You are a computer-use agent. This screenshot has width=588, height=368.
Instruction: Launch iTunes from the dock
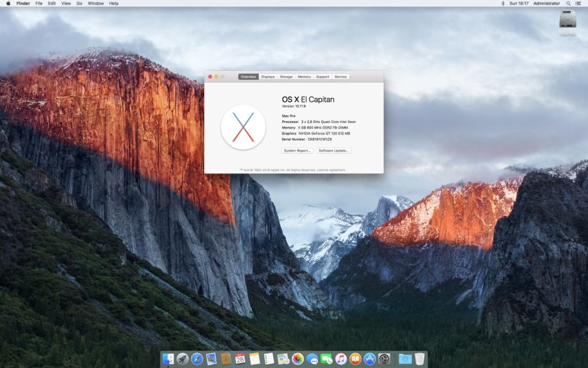341,359
